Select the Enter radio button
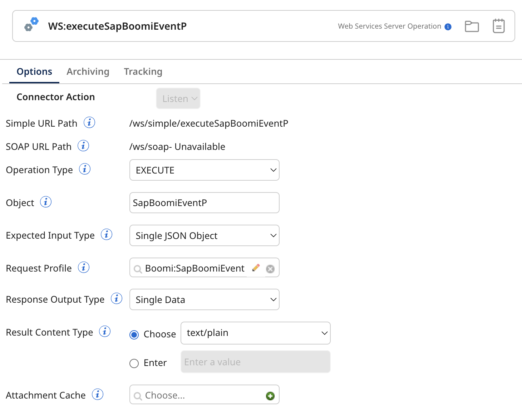The height and width of the screenshot is (420, 522). 134,363
